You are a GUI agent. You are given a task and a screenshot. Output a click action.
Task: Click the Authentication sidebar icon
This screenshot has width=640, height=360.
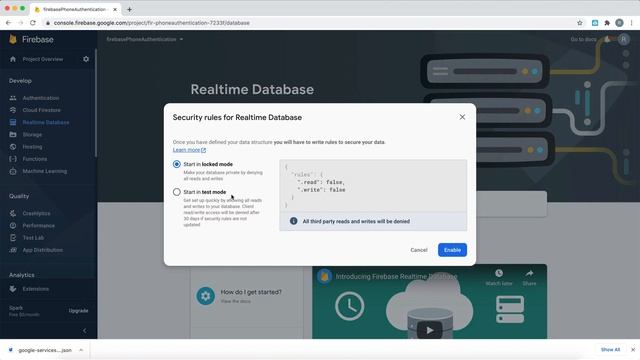click(x=13, y=98)
